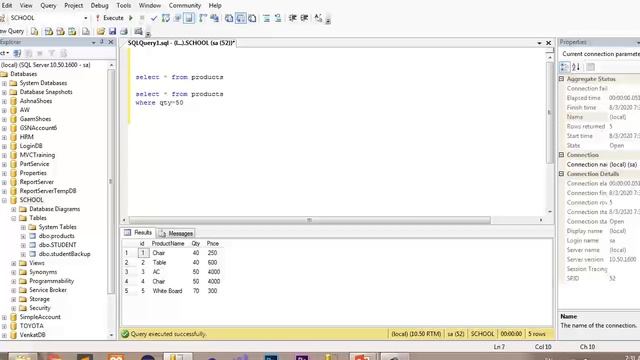Image resolution: width=640 pixels, height=360 pixels.
Task: Open the Community menu
Action: [x=184, y=5]
